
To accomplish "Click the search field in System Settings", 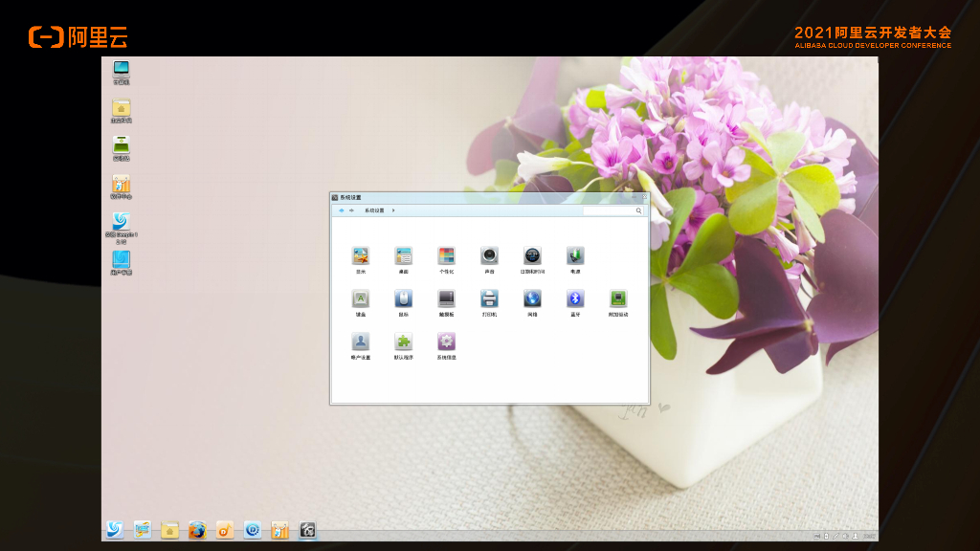I will tap(611, 210).
